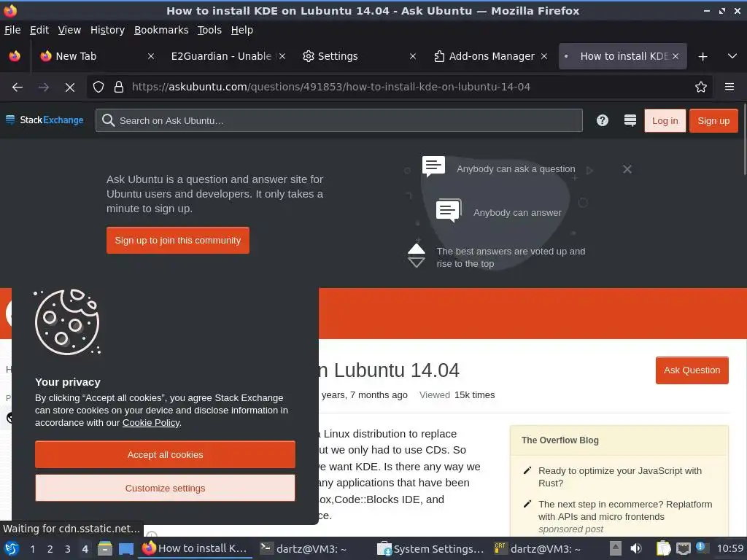This screenshot has height=560, width=747.
Task: Switch to the second dartz@VM3 terminal task
Action: (x=538, y=548)
